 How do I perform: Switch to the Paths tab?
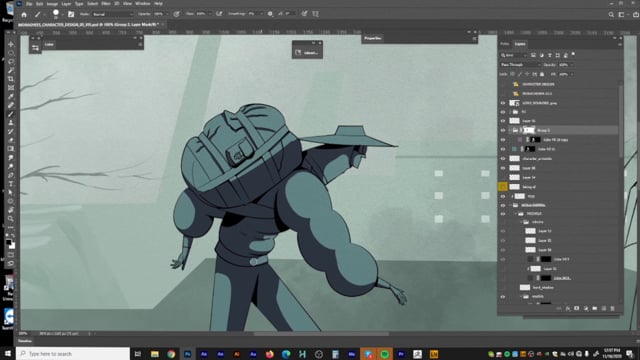(x=505, y=44)
